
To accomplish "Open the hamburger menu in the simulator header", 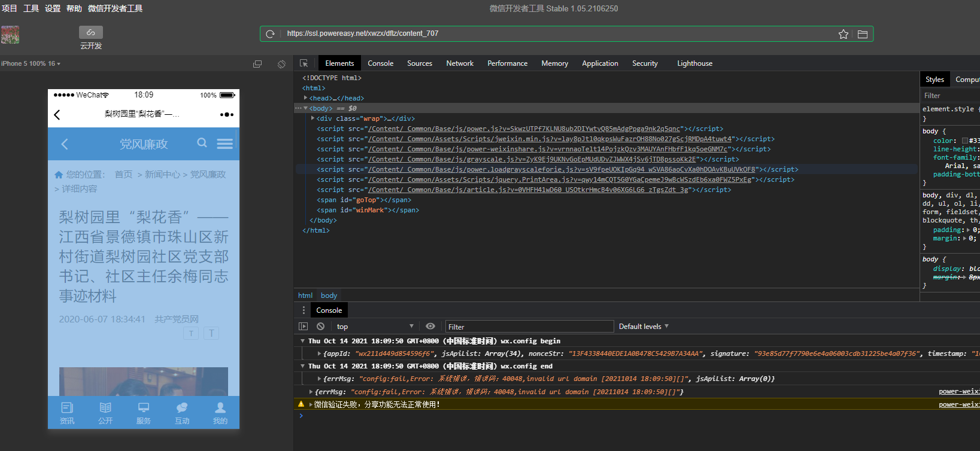I will tap(225, 144).
